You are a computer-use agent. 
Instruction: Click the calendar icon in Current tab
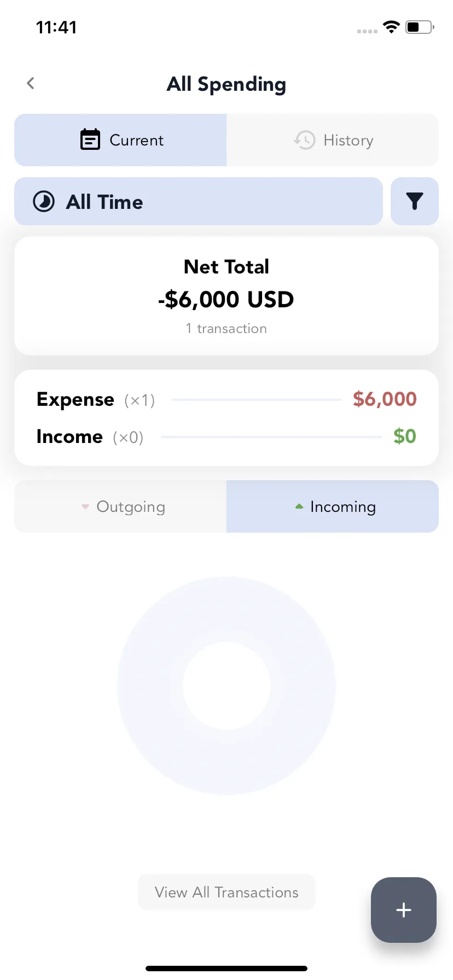click(90, 139)
